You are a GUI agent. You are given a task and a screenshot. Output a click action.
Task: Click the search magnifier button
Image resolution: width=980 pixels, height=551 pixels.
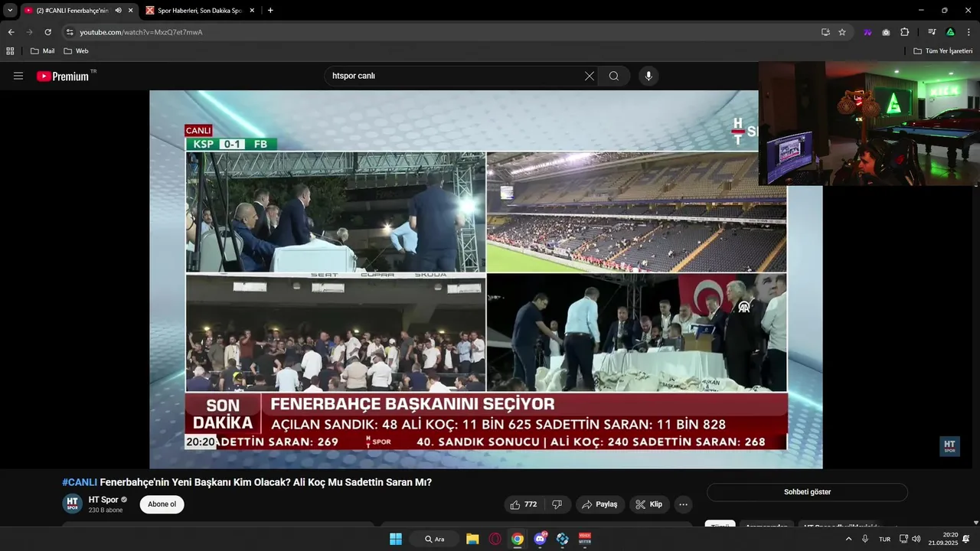click(614, 76)
